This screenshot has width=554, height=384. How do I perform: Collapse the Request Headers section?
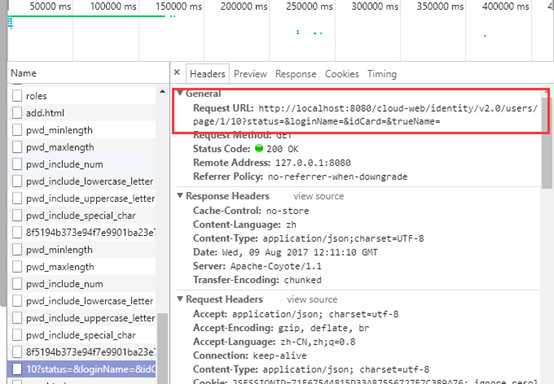180,299
